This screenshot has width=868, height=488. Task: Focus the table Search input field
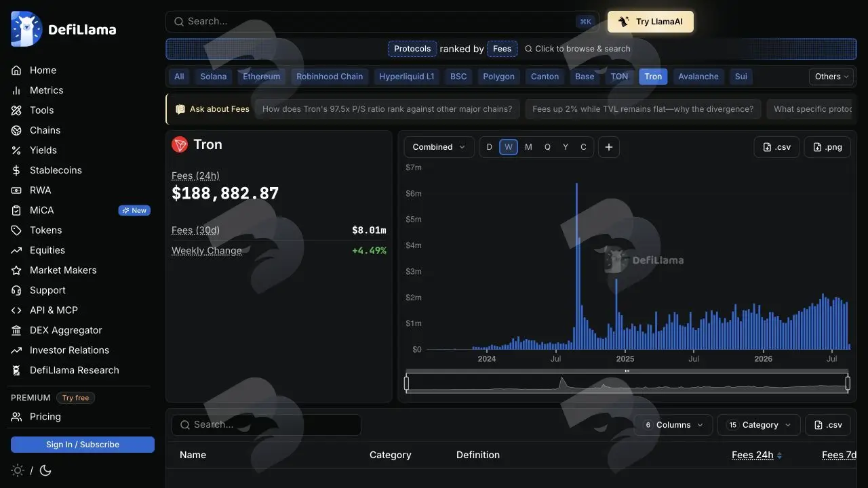267,425
